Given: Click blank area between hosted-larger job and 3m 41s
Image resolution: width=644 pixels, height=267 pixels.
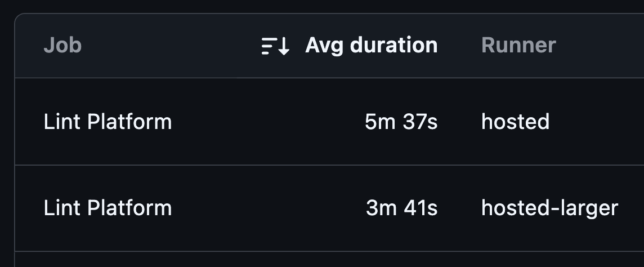Looking at the screenshot, I should pyautogui.click(x=269, y=208).
